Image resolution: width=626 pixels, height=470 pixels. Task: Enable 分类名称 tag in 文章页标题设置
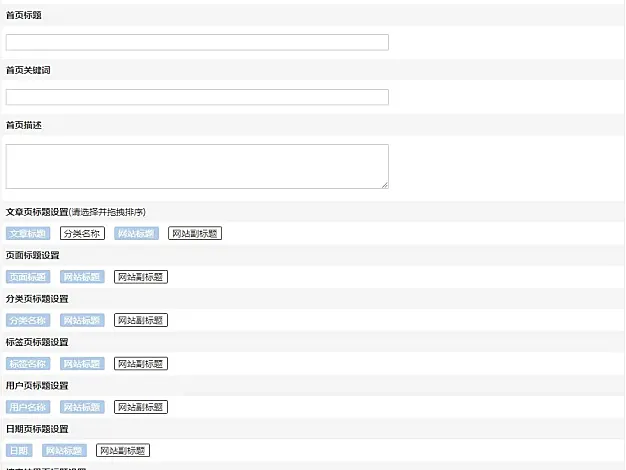82,233
